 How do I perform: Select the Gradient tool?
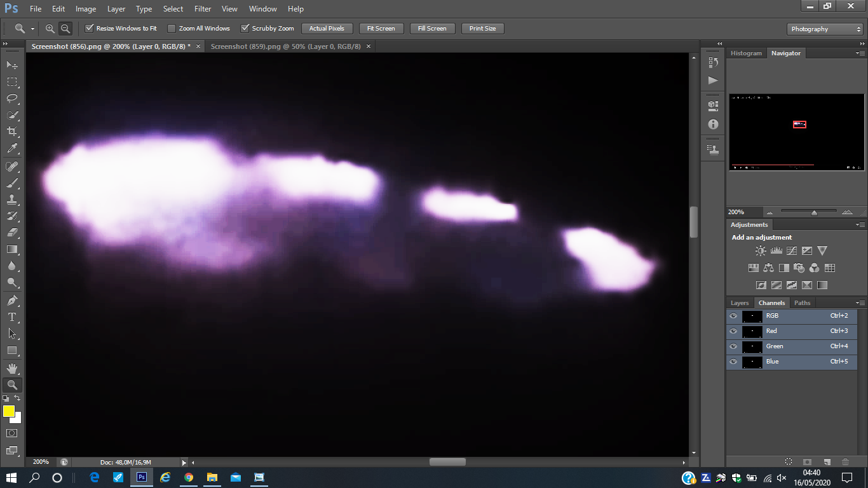click(x=11, y=249)
